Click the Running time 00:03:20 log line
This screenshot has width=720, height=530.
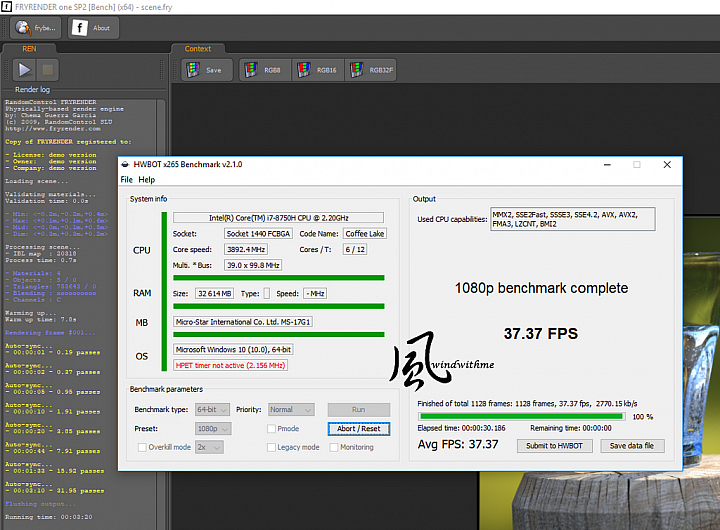click(49, 517)
